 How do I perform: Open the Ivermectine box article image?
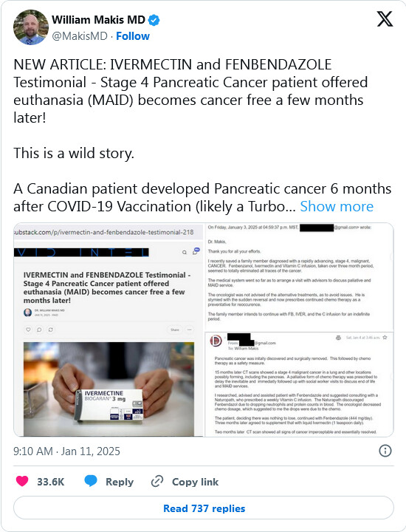click(x=109, y=389)
